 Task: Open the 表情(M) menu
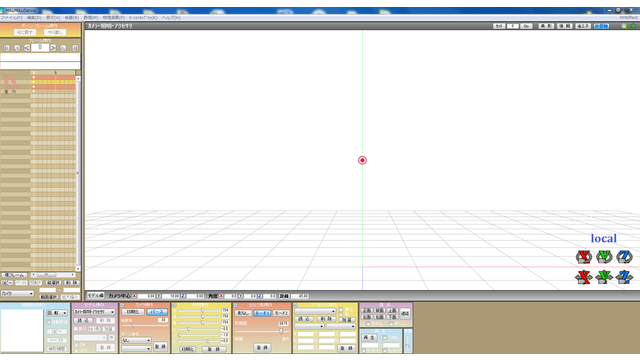click(x=91, y=18)
